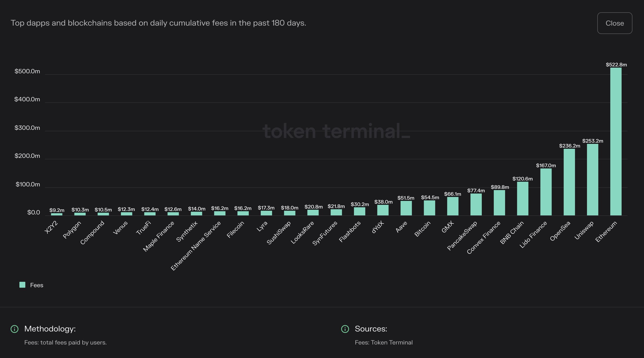The width and height of the screenshot is (644, 358).
Task: Click the Sources info icon
Action: pyautogui.click(x=345, y=329)
